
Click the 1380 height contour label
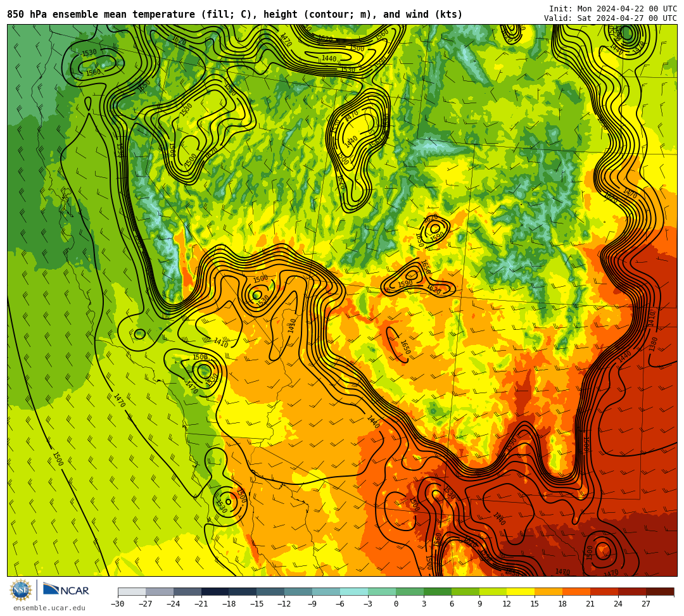653,344
